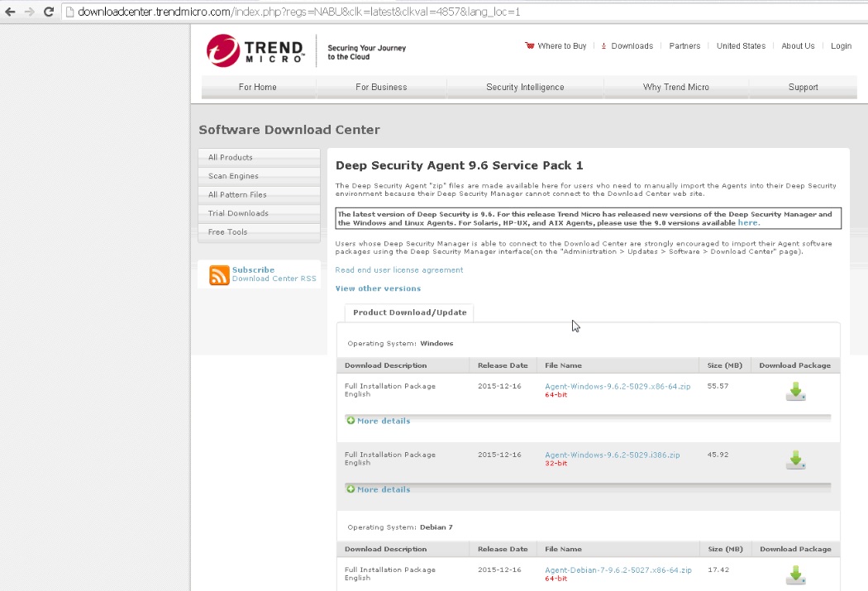
Task: Download the Windows 64-bit agent package icon
Action: pos(795,392)
